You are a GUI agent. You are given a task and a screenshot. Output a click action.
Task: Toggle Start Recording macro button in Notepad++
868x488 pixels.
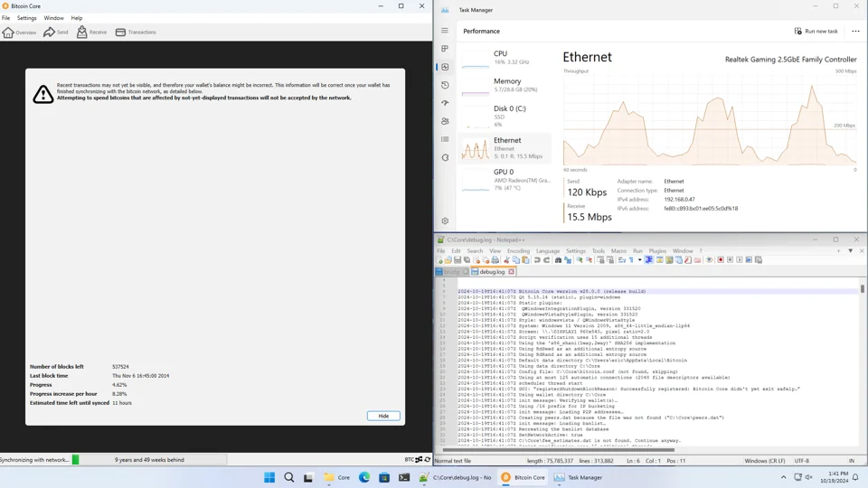click(721, 260)
